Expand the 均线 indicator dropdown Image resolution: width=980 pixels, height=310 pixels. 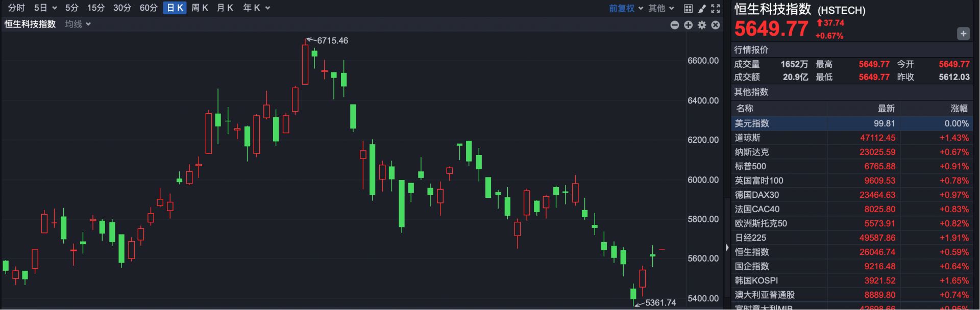tap(78, 24)
